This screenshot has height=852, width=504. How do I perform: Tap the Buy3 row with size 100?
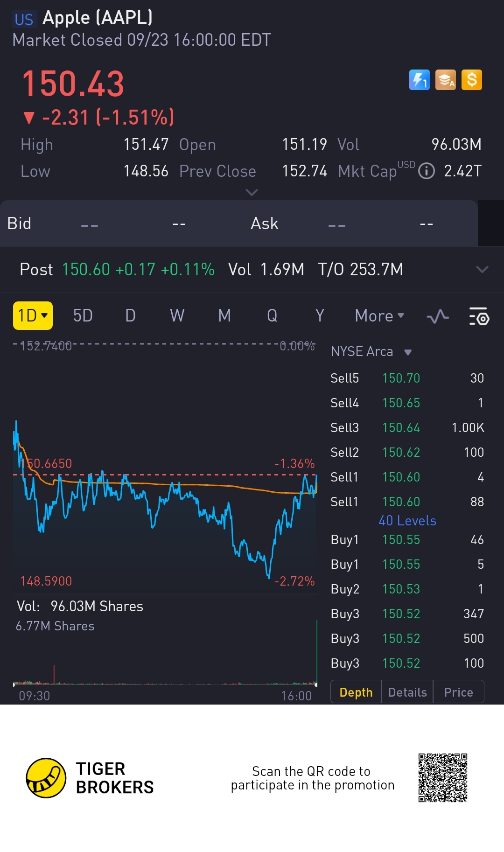[407, 663]
